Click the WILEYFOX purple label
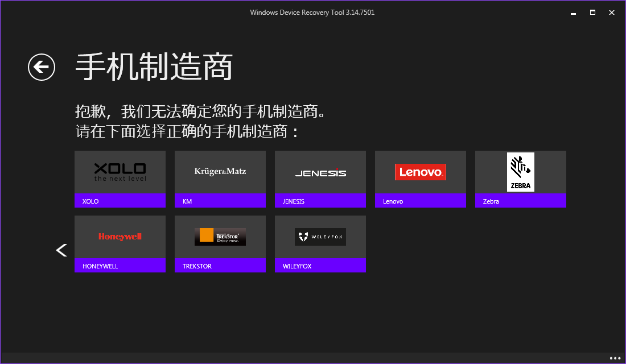 coord(320,266)
